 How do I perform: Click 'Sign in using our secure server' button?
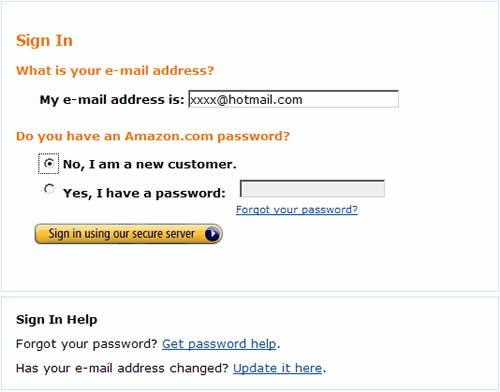(x=129, y=234)
